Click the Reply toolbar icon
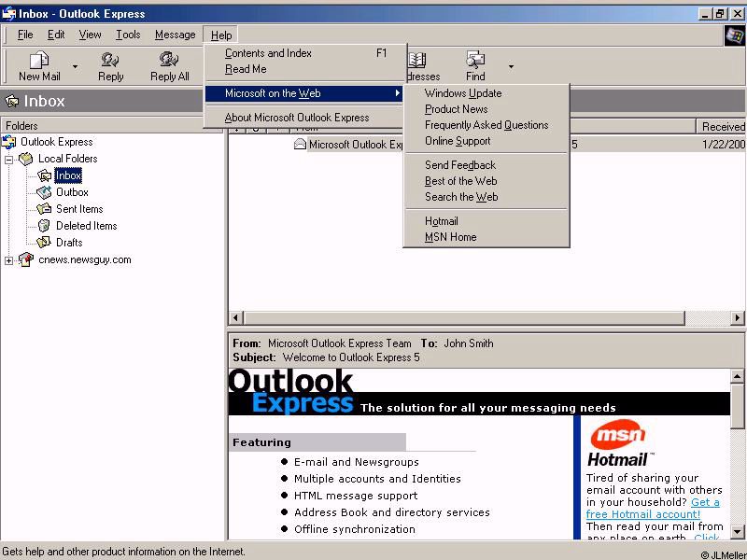Viewport: 747px width, 560px height. (110, 61)
